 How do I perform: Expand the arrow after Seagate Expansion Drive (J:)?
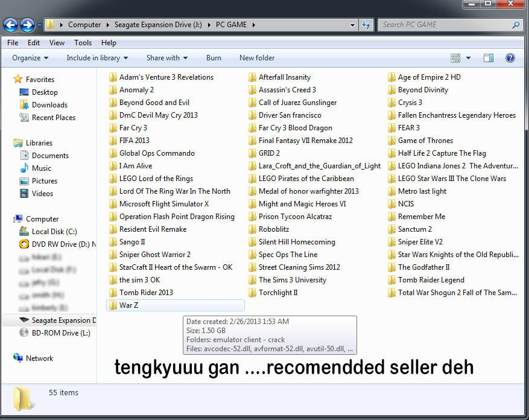209,25
